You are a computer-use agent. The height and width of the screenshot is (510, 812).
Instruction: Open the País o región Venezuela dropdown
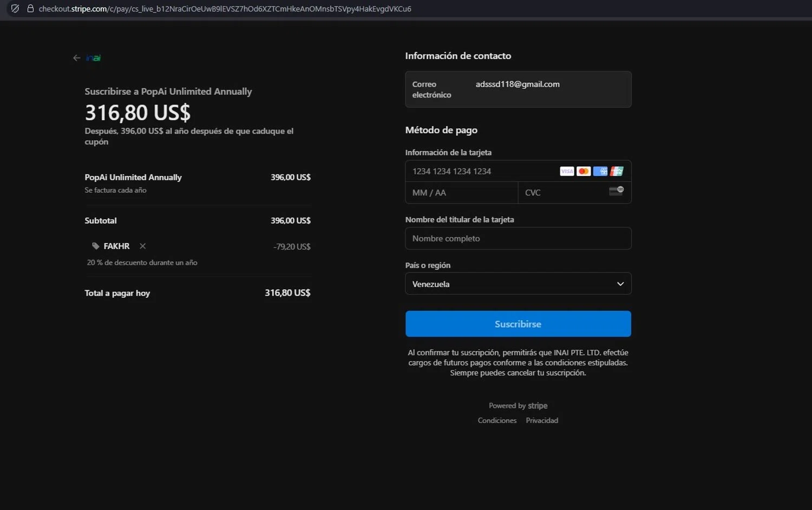coord(518,284)
